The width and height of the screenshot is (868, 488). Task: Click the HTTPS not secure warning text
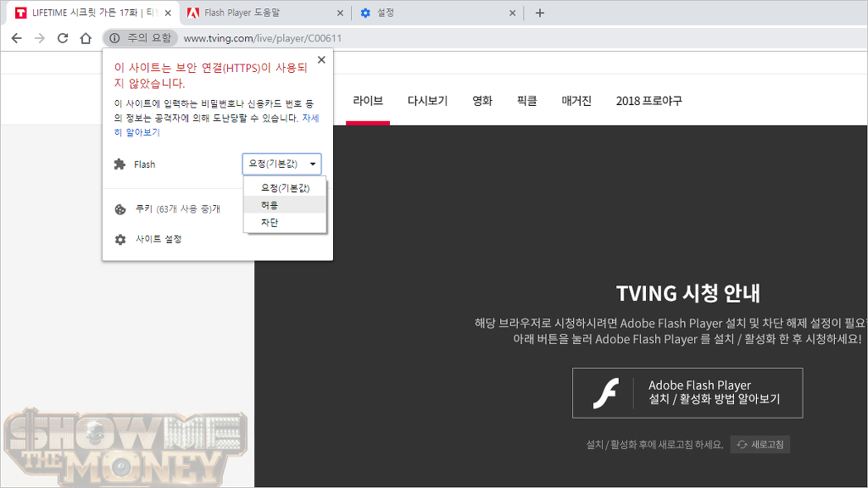point(210,75)
